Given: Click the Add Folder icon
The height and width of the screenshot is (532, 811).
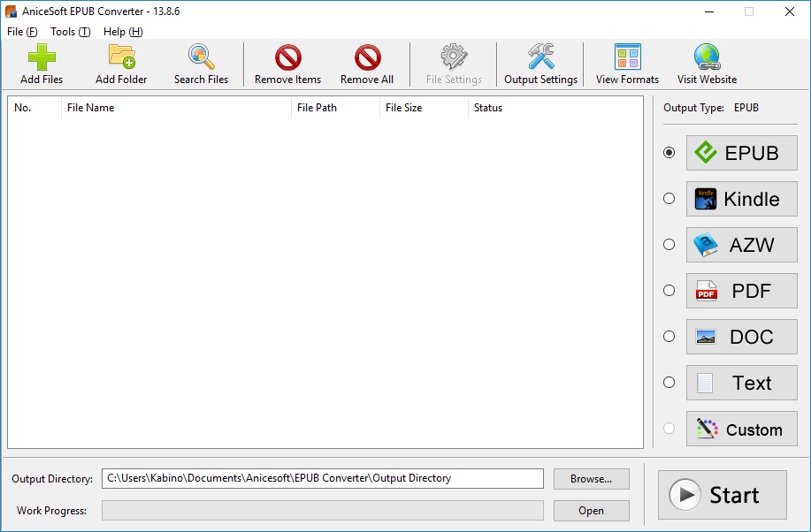Looking at the screenshot, I should [121, 57].
